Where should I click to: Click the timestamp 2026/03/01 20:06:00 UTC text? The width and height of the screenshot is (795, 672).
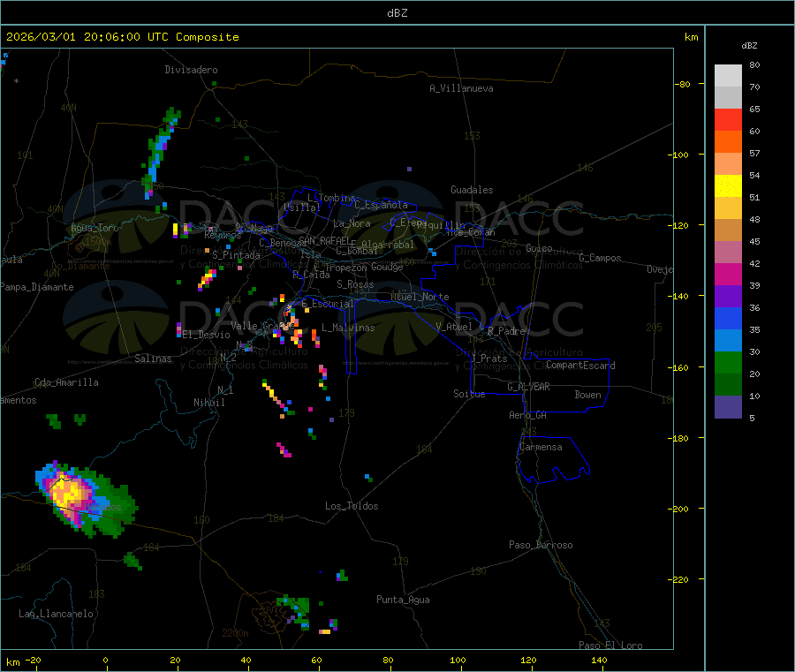(x=87, y=37)
